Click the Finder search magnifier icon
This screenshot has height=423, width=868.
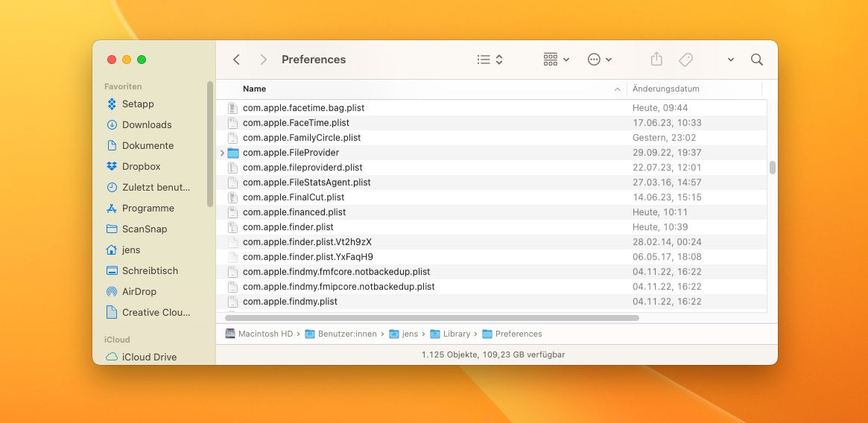(x=756, y=60)
